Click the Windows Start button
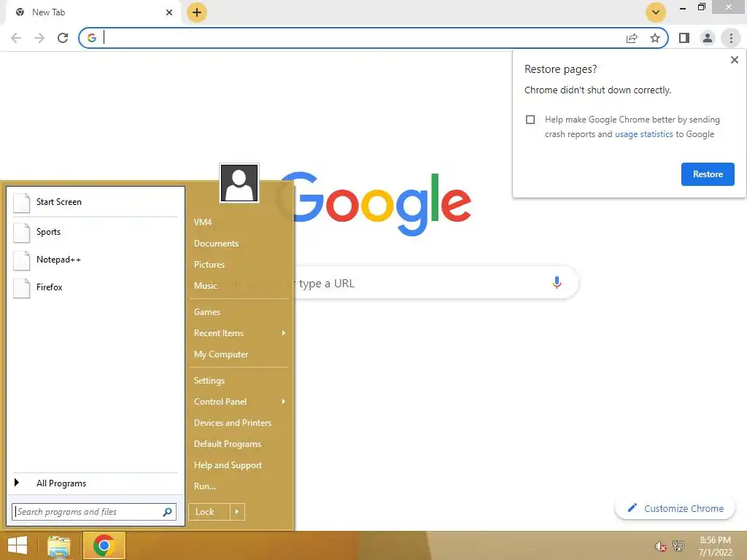 tap(18, 545)
